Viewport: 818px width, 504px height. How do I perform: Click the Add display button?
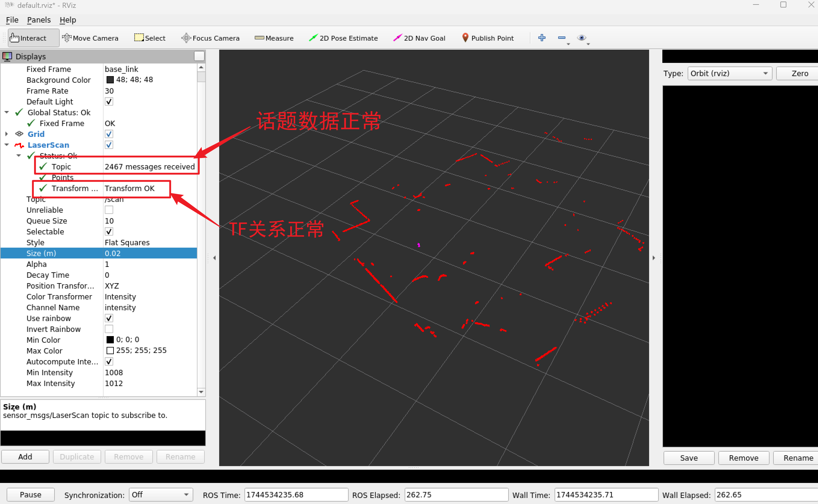25,456
